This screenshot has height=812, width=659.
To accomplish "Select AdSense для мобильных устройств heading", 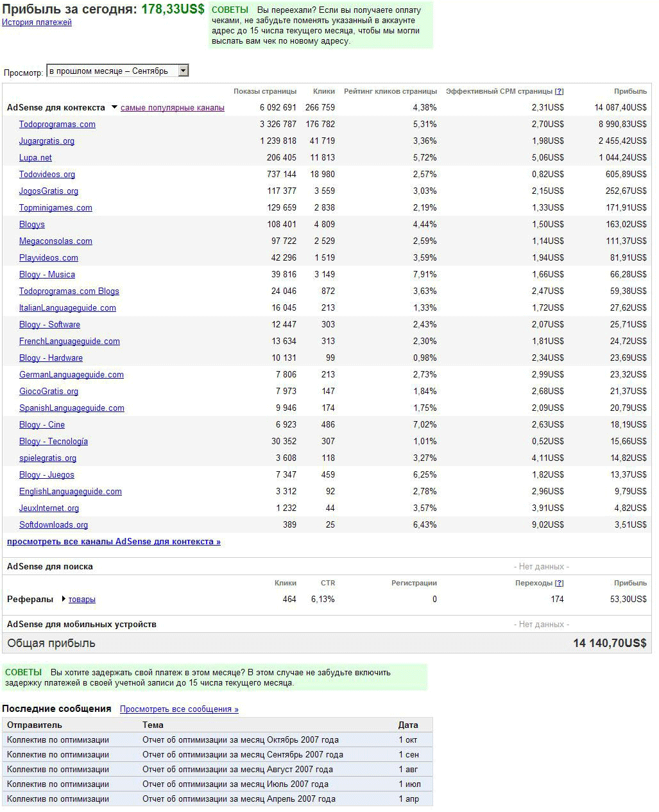I will [x=81, y=625].
